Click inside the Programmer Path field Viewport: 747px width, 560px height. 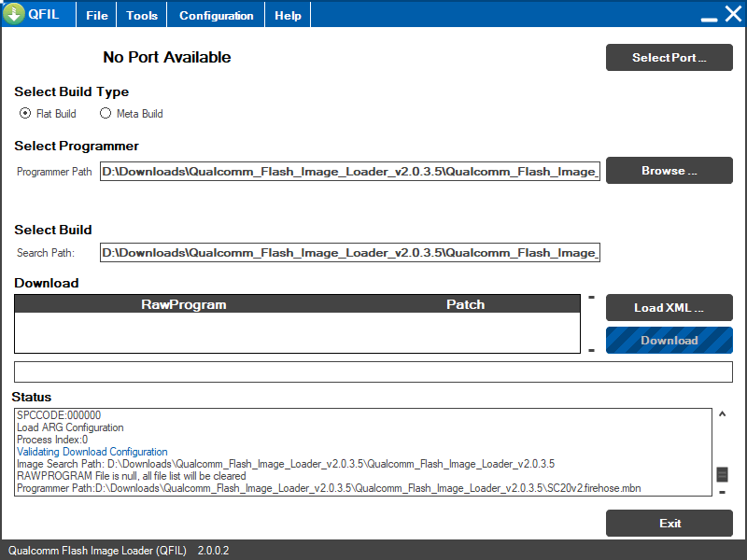pyautogui.click(x=350, y=171)
